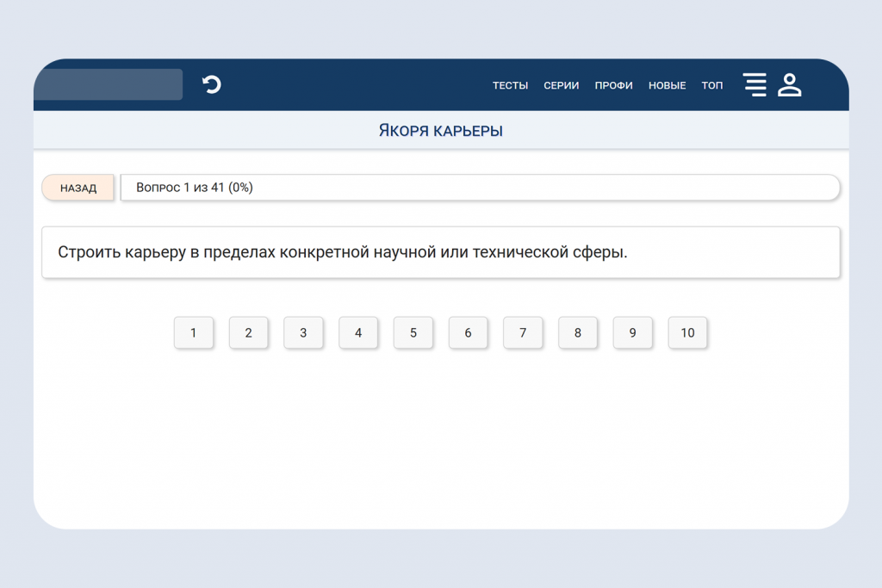Image resolution: width=882 pixels, height=588 pixels.
Task: Choose rating 8
Action: (x=578, y=333)
